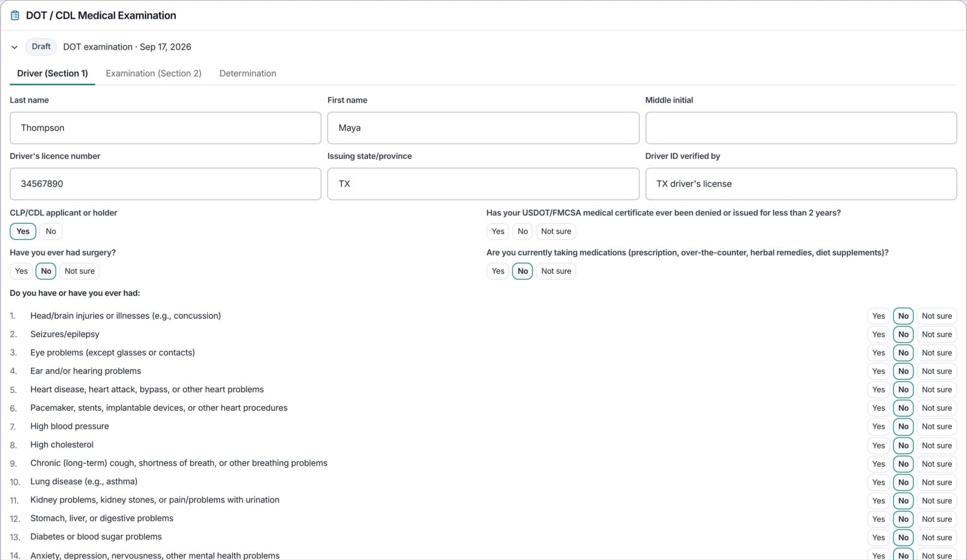Select Not sure for ever had surgery

(80, 271)
